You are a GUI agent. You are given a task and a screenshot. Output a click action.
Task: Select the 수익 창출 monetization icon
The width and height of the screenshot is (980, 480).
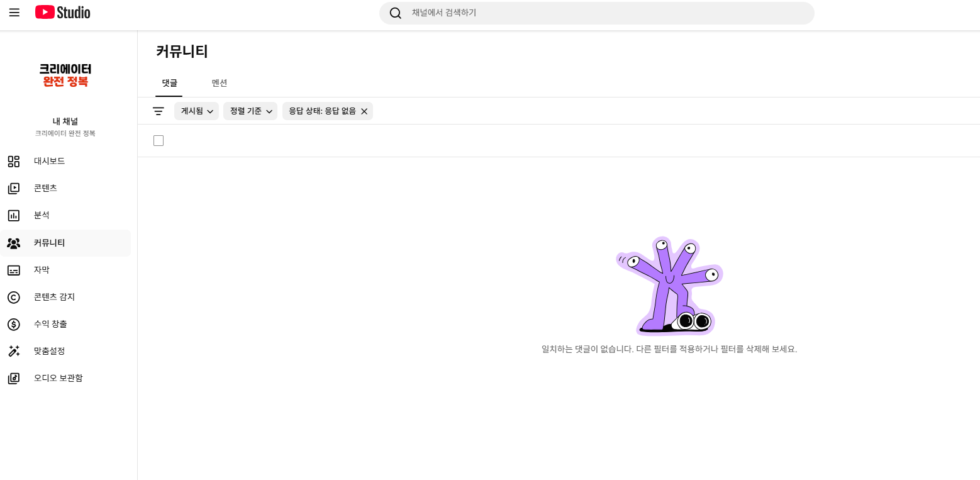point(14,324)
